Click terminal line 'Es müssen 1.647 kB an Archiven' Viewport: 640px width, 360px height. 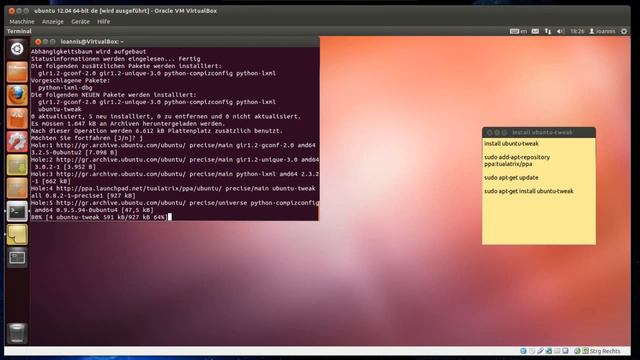128,124
